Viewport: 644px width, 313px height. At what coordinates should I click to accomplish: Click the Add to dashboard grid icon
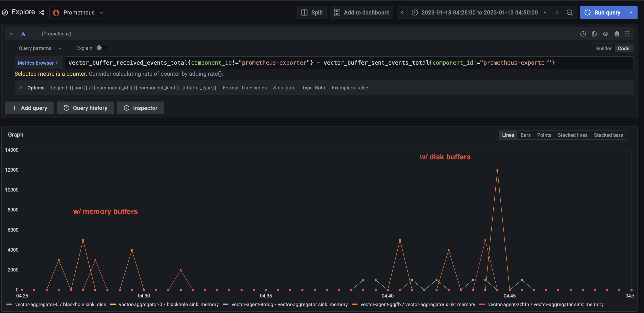tap(337, 12)
